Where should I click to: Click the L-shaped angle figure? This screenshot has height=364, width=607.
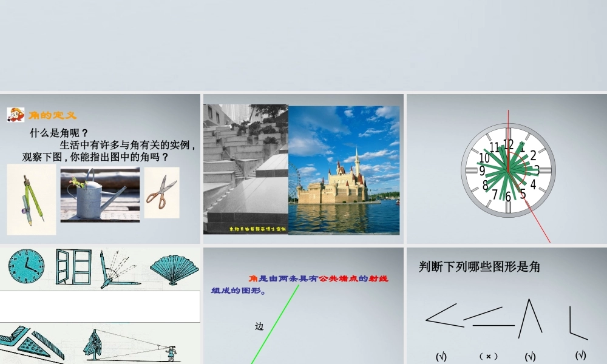coord(578,323)
